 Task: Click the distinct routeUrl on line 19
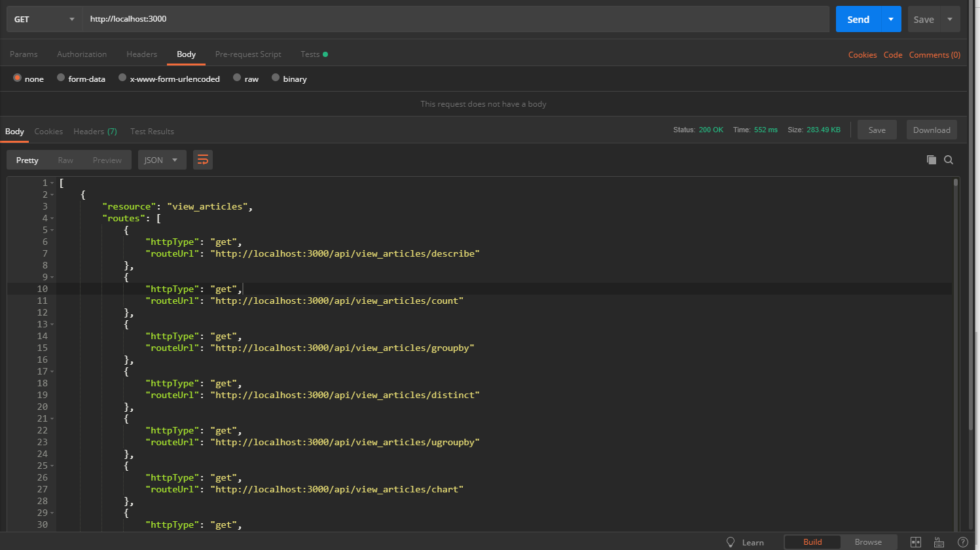345,395
